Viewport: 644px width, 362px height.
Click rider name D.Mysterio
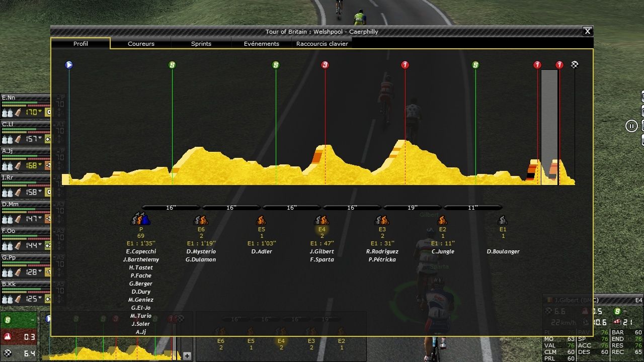click(x=201, y=251)
